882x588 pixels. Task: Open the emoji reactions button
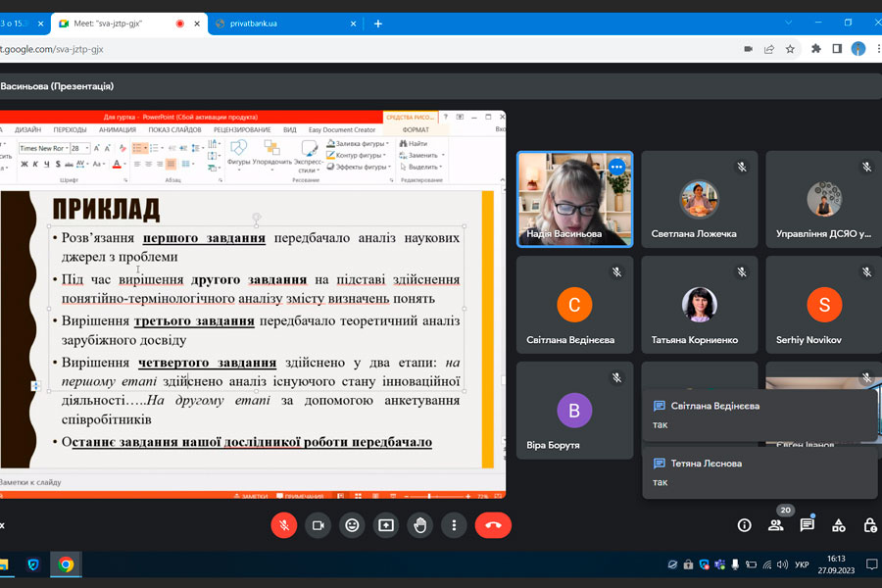tap(352, 525)
